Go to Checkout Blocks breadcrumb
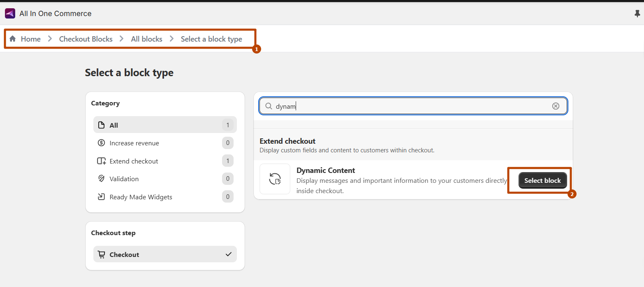Image resolution: width=644 pixels, height=287 pixels. [x=86, y=39]
